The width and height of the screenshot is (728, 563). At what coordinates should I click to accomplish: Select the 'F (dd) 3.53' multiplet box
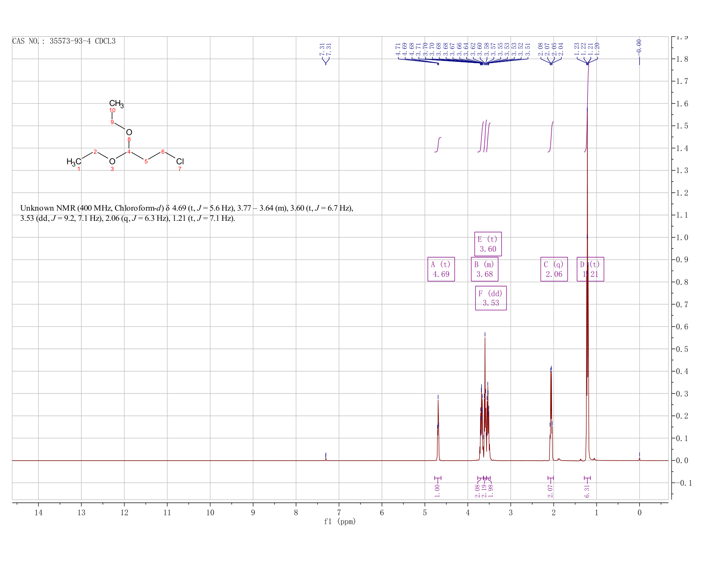click(x=491, y=298)
